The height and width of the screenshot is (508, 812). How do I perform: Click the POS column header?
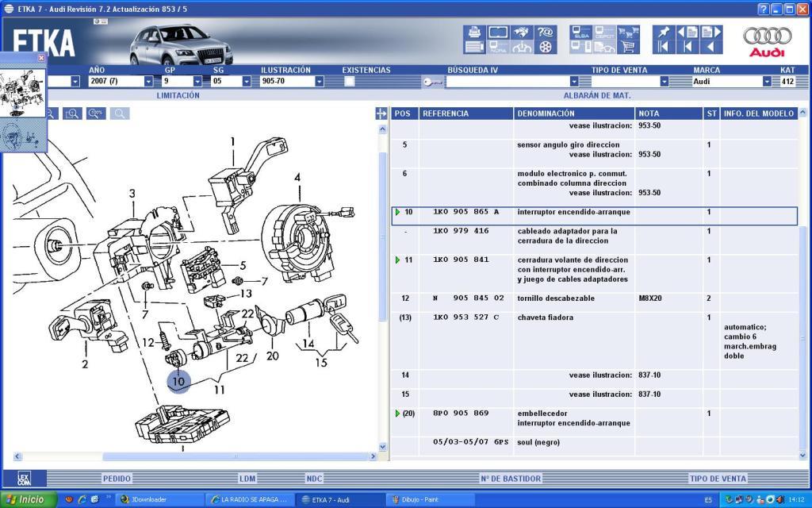(405, 114)
